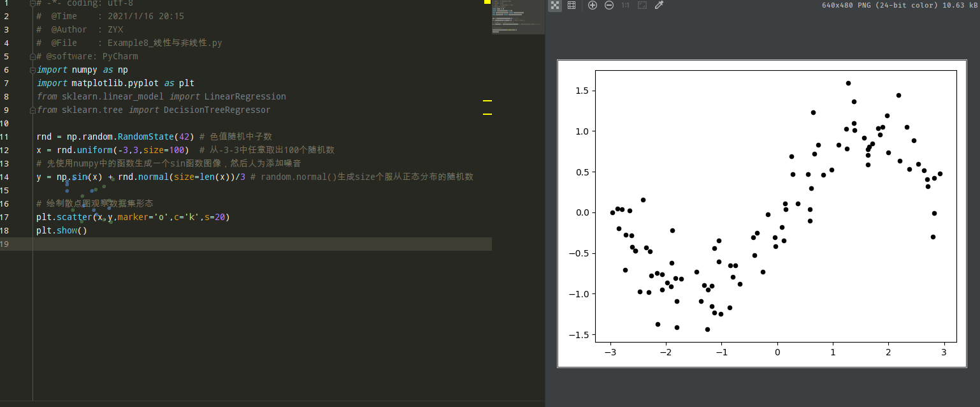Fit image zoom to window
The width and height of the screenshot is (980, 407).
tap(642, 5)
